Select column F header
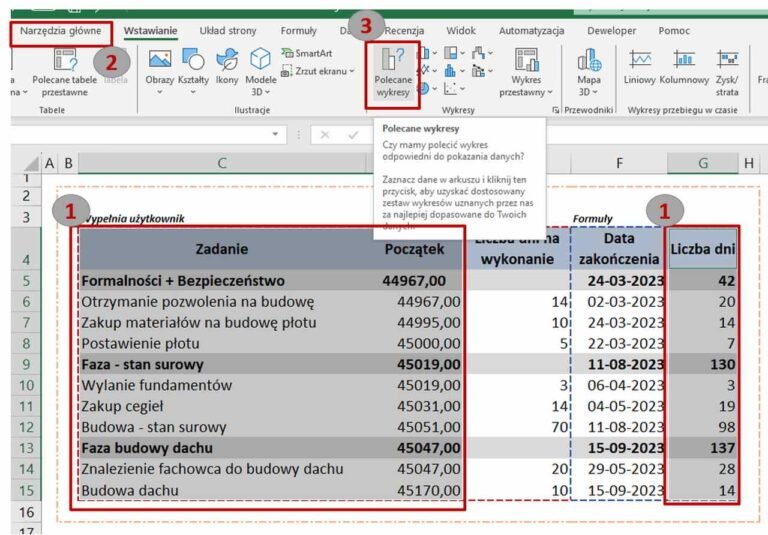The width and height of the screenshot is (768, 535). tap(619, 163)
